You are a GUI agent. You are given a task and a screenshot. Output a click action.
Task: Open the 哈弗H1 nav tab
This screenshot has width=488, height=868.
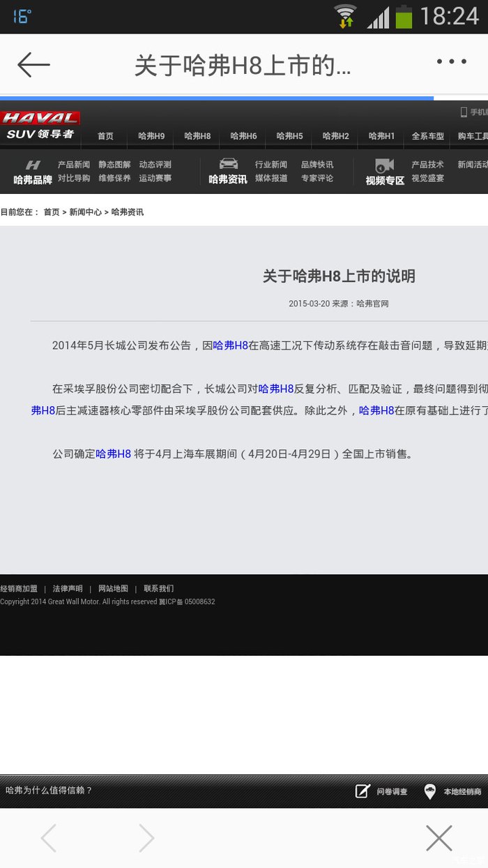click(x=381, y=136)
